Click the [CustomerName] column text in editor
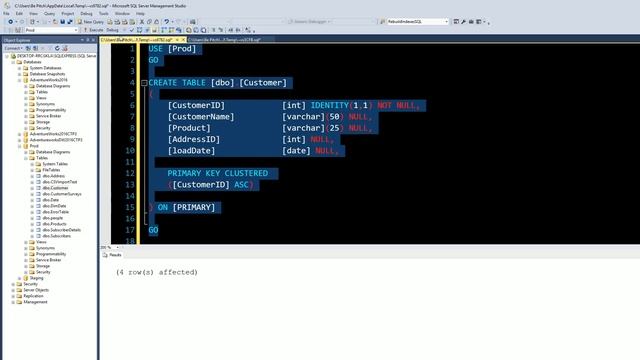Viewport: 640px width, 360px height. pos(201,117)
